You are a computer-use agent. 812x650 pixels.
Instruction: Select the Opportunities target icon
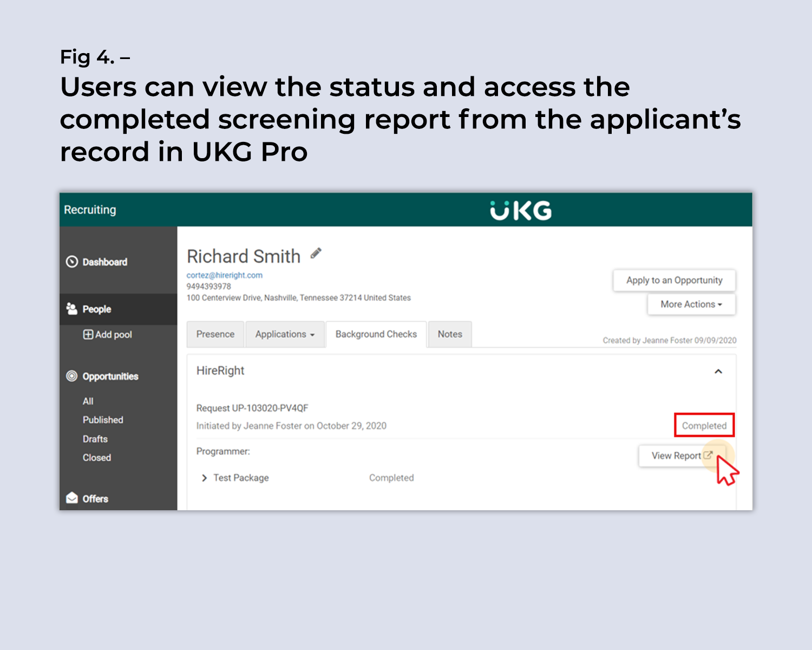click(x=72, y=376)
